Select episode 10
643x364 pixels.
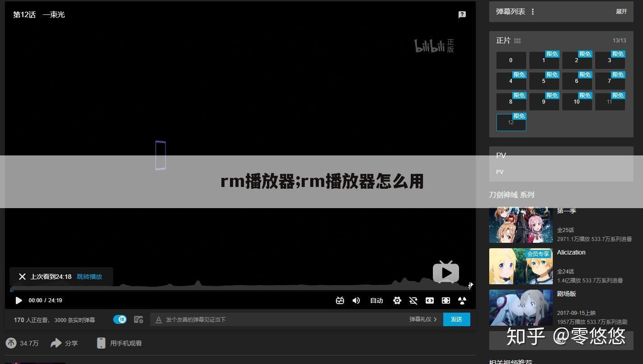577,102
